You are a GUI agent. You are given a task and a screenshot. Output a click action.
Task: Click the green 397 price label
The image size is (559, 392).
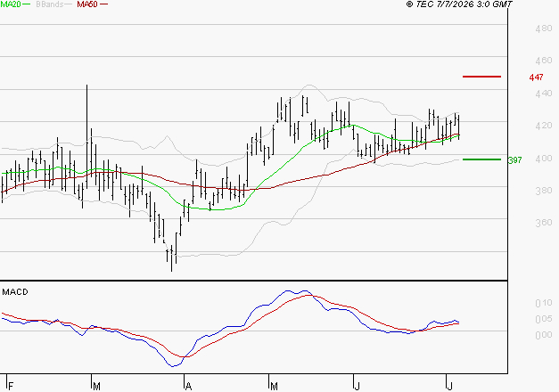[515, 160]
